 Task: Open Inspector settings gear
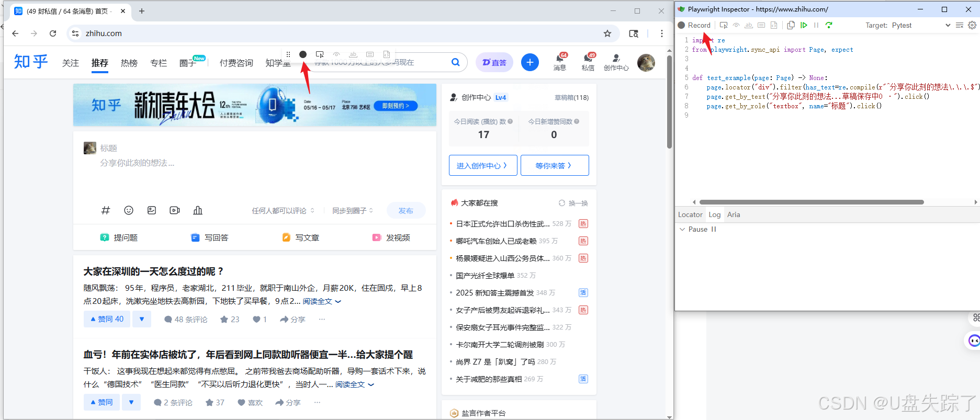tap(972, 25)
